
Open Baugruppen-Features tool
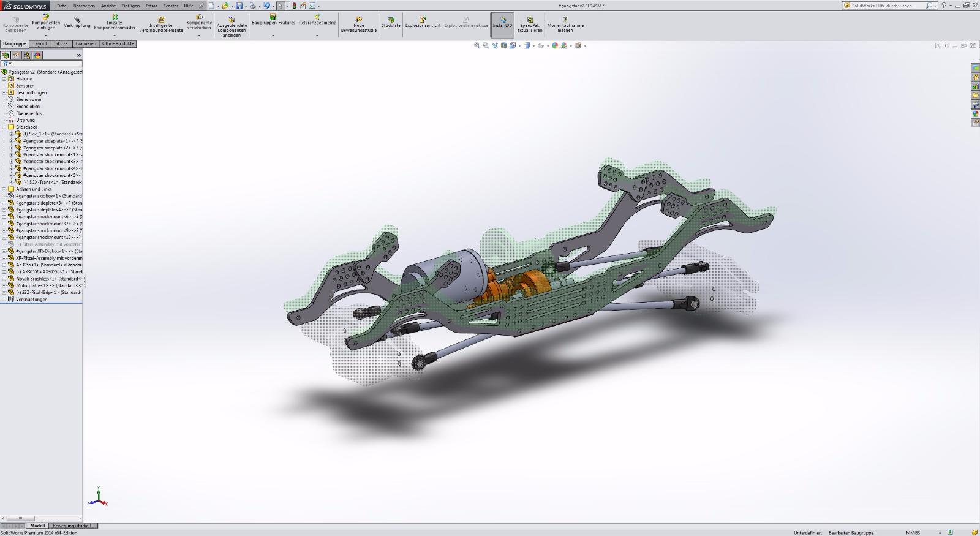[273, 20]
